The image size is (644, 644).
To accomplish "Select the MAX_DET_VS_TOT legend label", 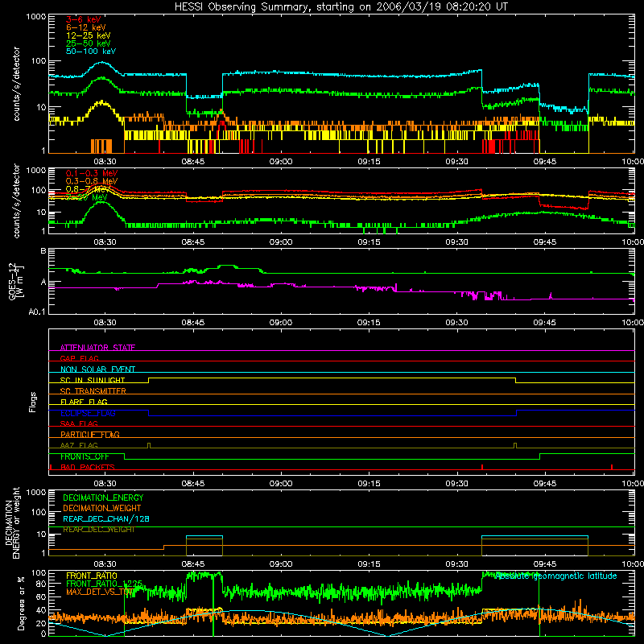I will pos(99,592).
